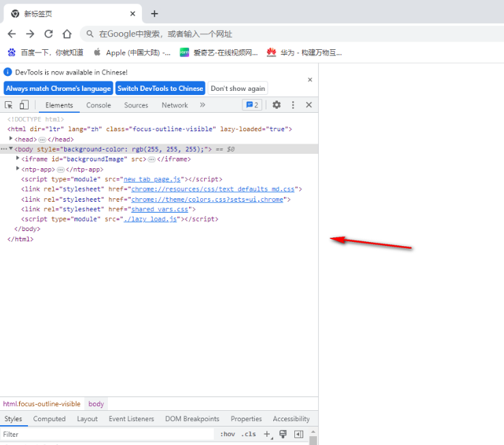Screen dimensions: 504x445
Task: Select html.focus-outline-visible breadcrumb
Action: 42,404
